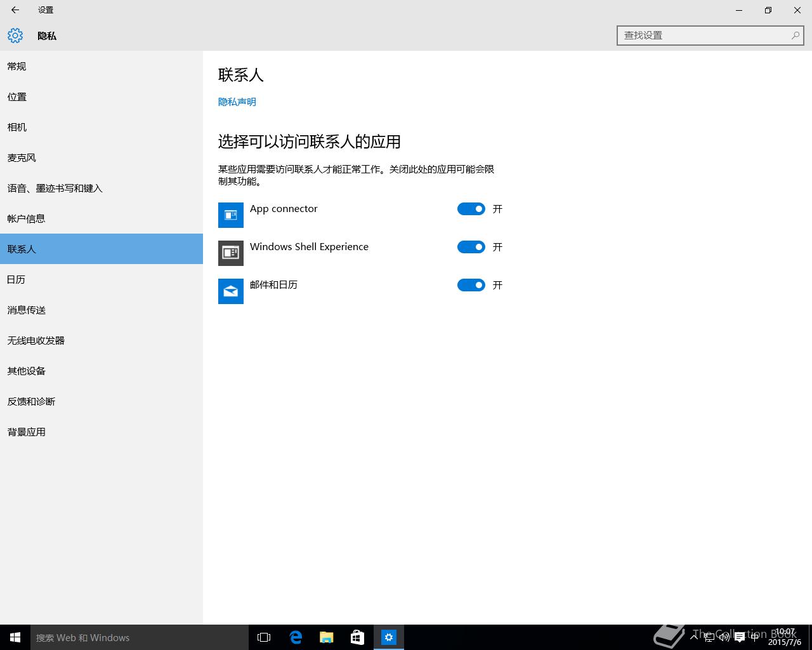Viewport: 812px width, 650px height.
Task: Open File Explorer from taskbar
Action: [327, 637]
